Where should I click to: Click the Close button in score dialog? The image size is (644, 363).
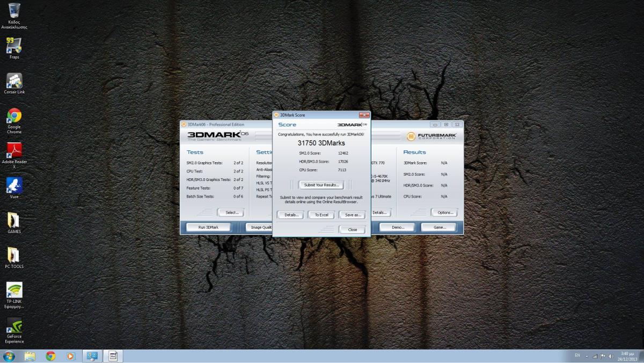pos(353,229)
